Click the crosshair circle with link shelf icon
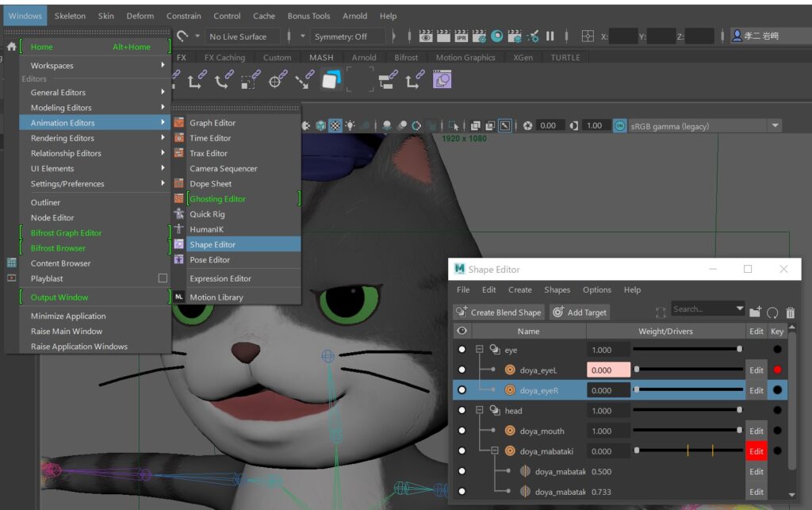 277,80
